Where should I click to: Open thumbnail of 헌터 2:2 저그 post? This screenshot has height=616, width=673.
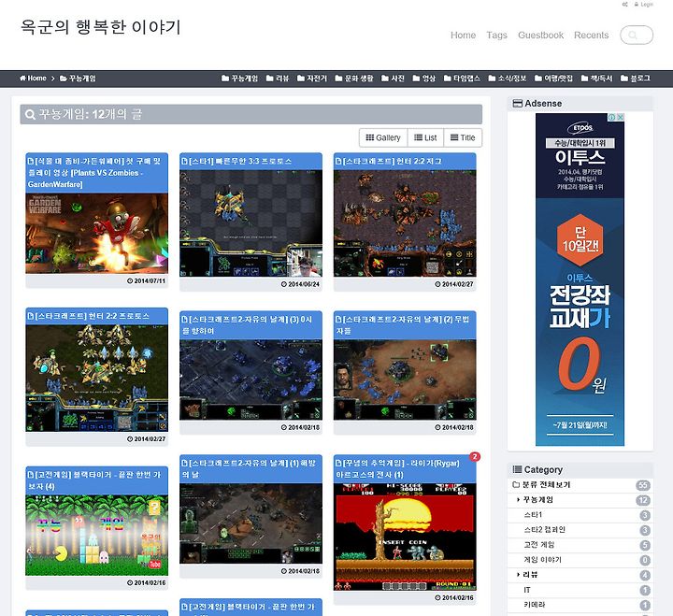pyautogui.click(x=405, y=223)
